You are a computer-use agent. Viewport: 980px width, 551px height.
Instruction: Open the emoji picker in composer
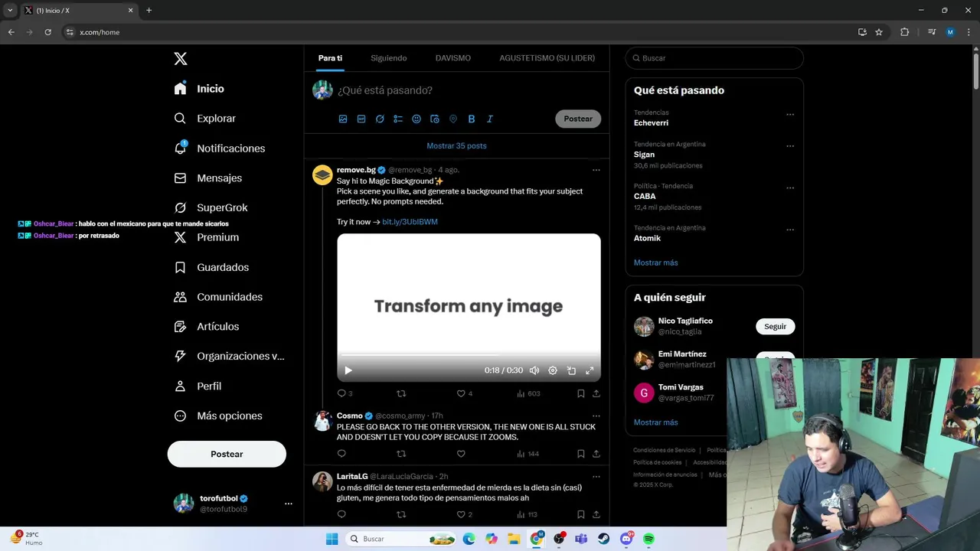click(416, 119)
